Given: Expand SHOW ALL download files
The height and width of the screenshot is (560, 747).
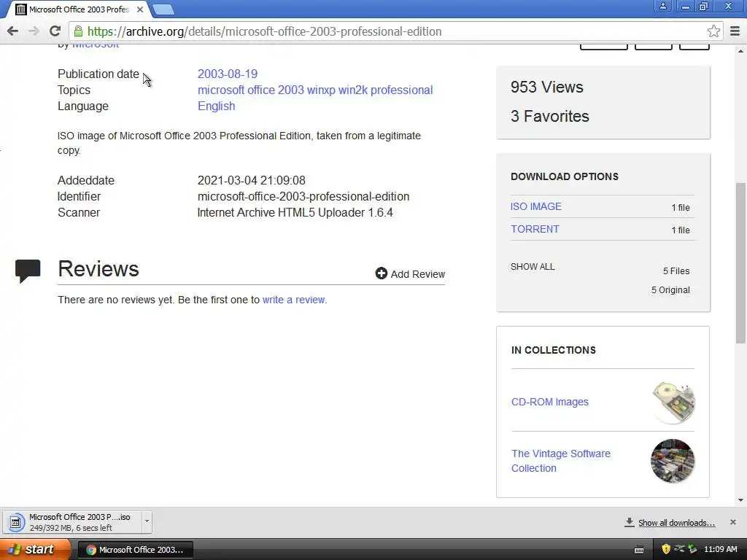Looking at the screenshot, I should pos(533,267).
